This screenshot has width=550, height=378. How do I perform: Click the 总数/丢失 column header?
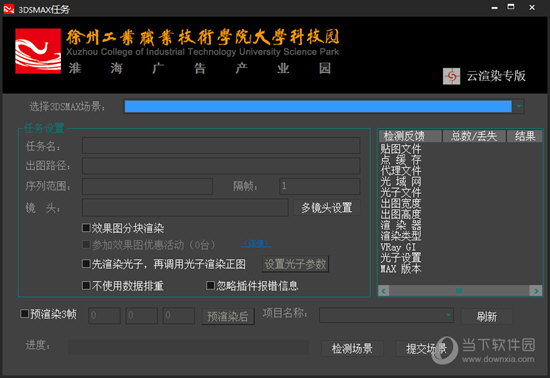[474, 136]
